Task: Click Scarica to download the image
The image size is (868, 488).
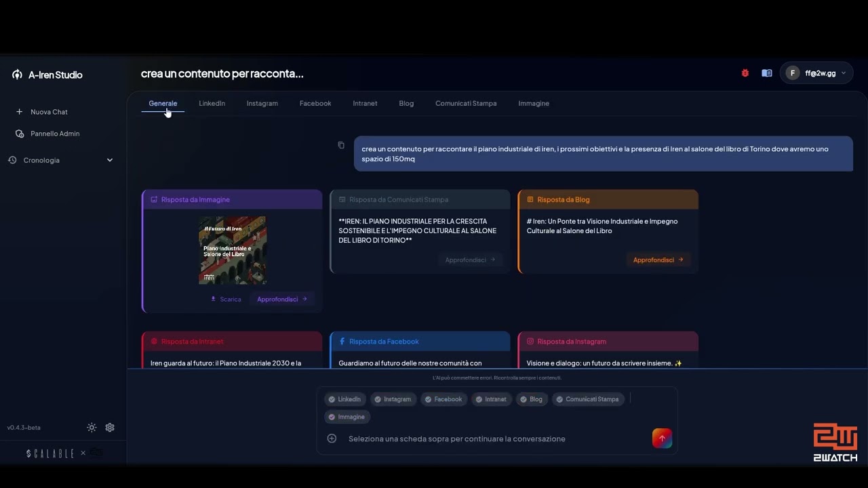Action: pos(226,299)
